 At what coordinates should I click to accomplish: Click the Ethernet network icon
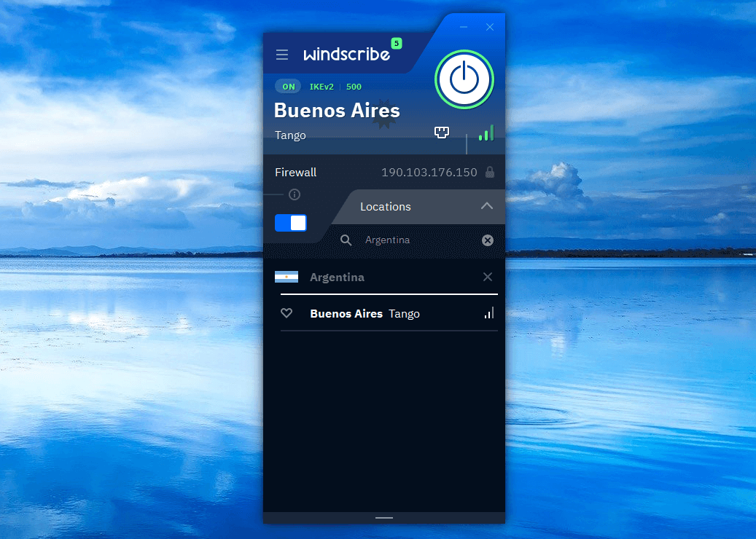(441, 133)
